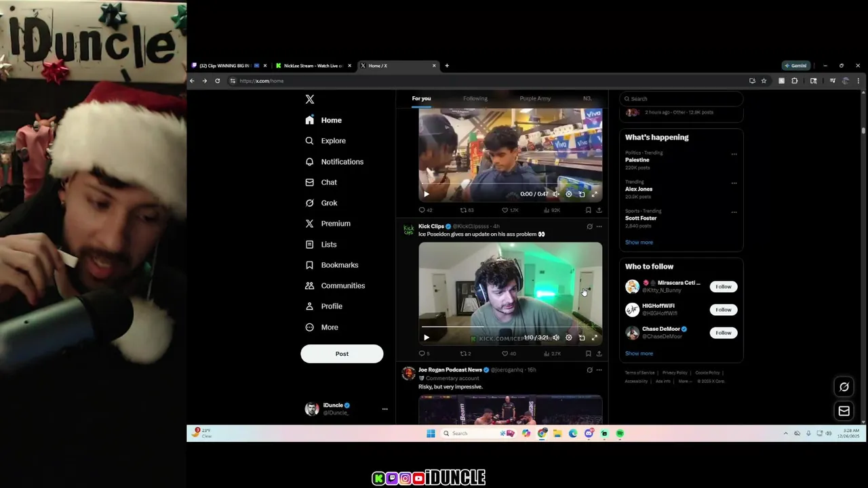Play the top video in the feed
The height and width of the screenshot is (488, 868).
(x=427, y=194)
